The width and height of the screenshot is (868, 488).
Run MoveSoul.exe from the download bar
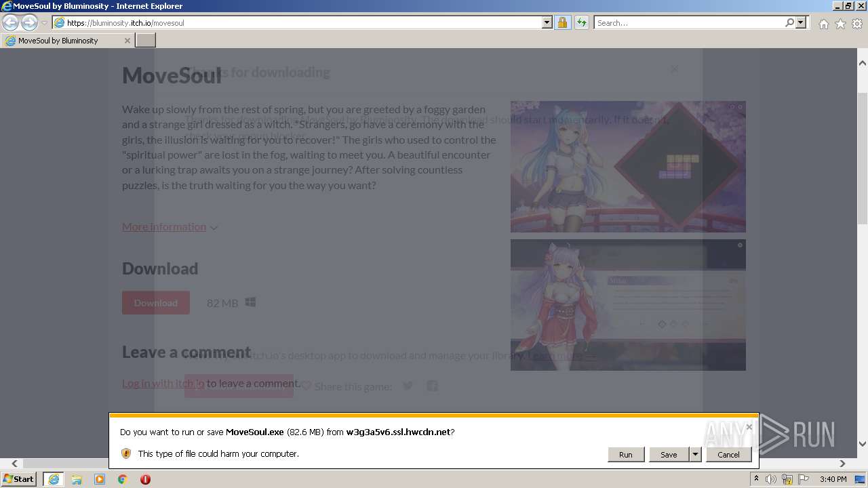coord(625,455)
